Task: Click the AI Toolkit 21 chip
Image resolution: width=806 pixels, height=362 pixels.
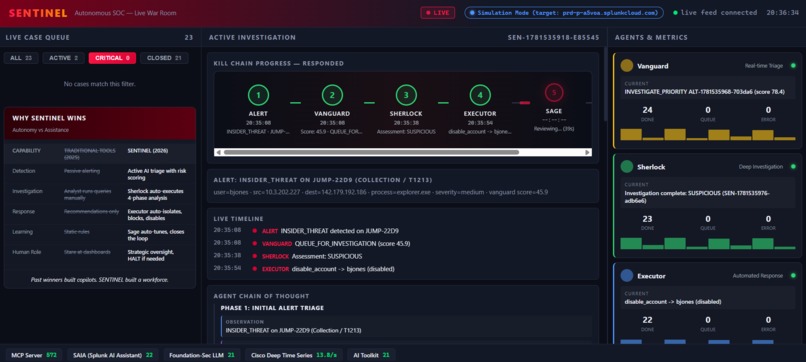Action: coord(371,355)
